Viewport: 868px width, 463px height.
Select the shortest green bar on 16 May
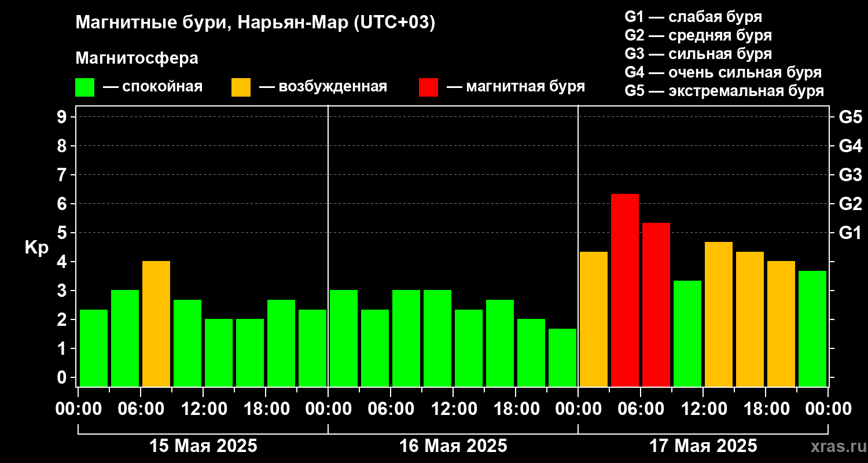[562, 357]
